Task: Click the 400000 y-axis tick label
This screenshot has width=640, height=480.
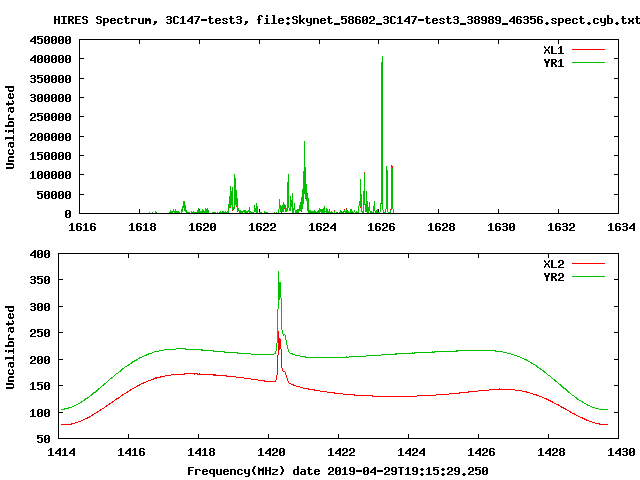Action: coord(50,60)
